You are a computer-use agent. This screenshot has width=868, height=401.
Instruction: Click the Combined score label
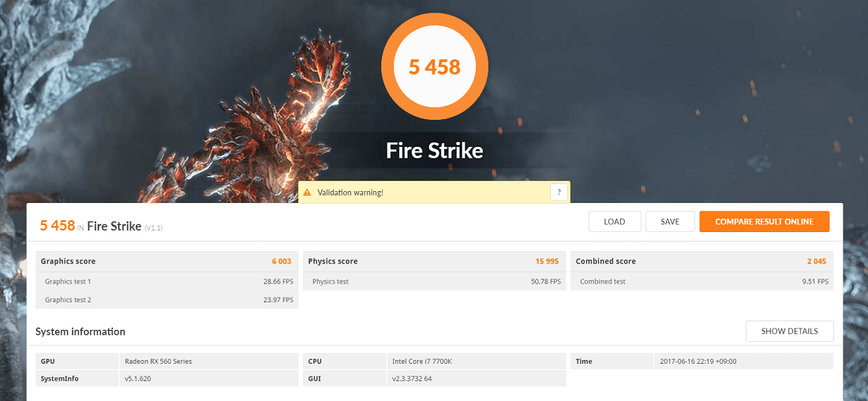tap(605, 261)
